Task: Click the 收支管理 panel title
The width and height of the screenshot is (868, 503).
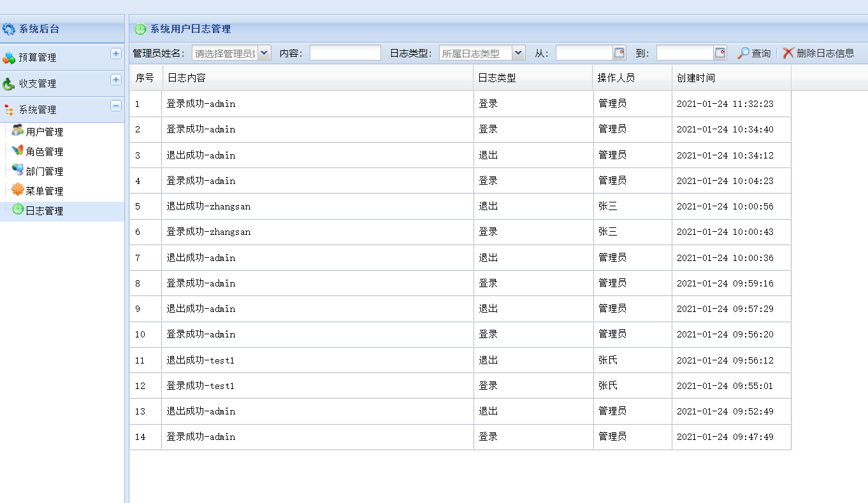Action: (38, 83)
